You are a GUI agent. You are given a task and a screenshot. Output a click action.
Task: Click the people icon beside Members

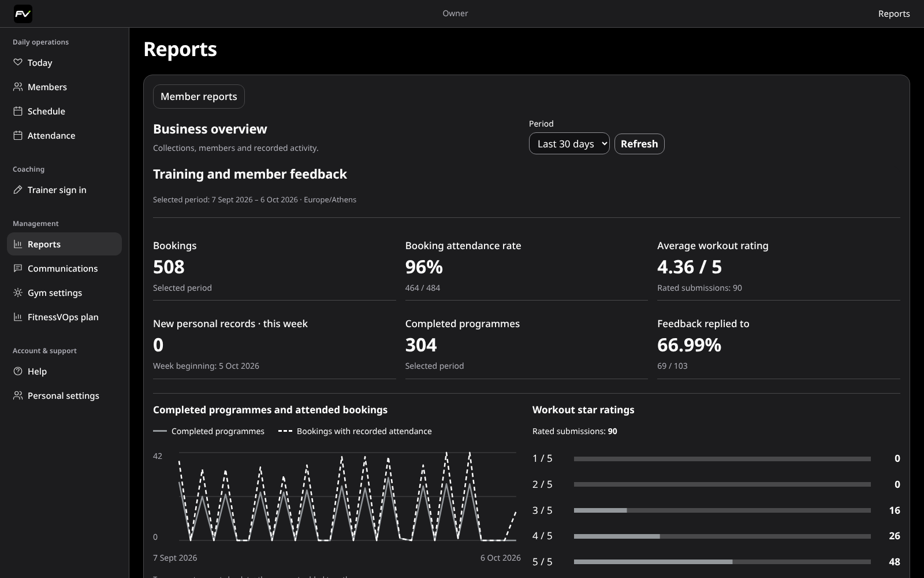[x=18, y=87]
